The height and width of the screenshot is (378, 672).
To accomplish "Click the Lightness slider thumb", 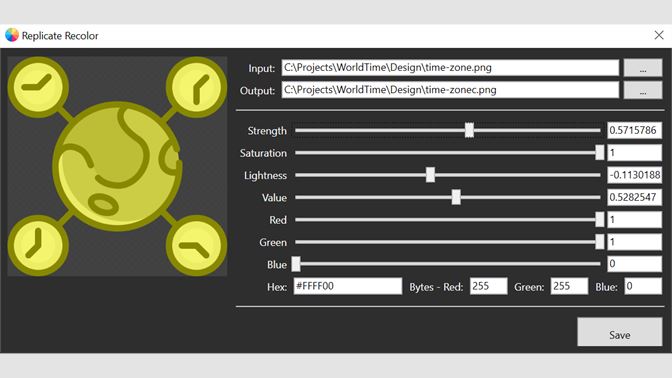I will (x=430, y=175).
